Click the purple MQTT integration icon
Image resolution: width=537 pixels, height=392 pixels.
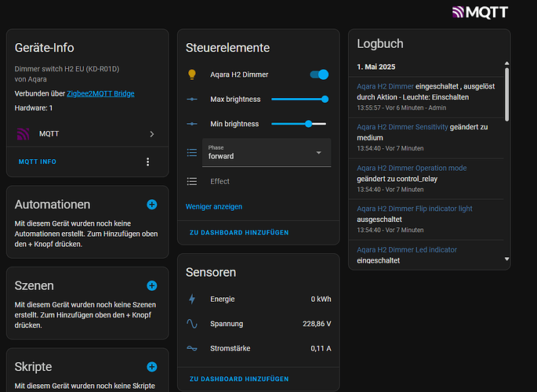click(x=23, y=134)
